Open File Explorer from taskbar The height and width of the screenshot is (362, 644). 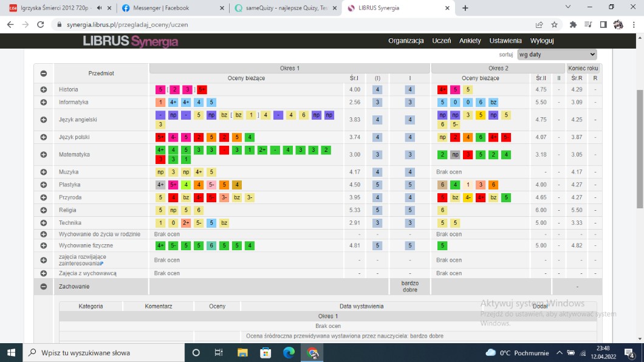pyautogui.click(x=242, y=352)
